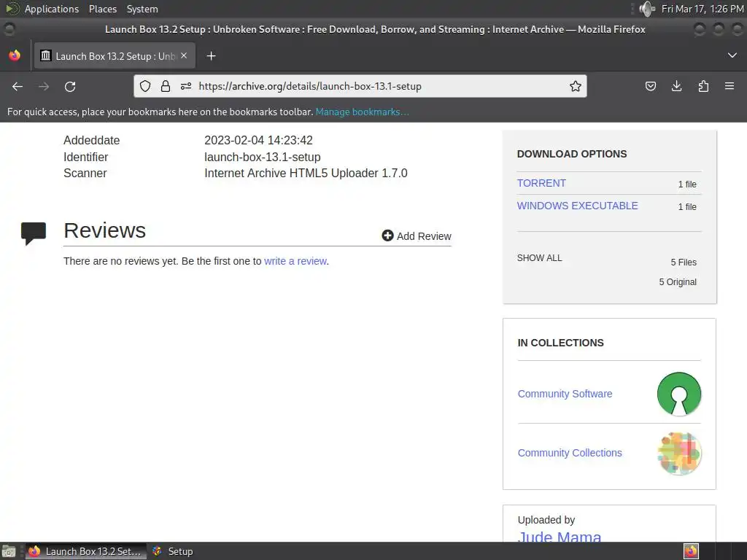Click the 1 file count beside TORRENT
The height and width of the screenshot is (560, 747).
[x=687, y=184]
